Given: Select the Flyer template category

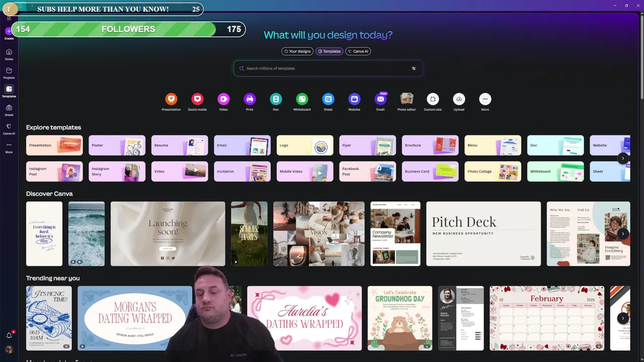Looking at the screenshot, I should click(367, 145).
